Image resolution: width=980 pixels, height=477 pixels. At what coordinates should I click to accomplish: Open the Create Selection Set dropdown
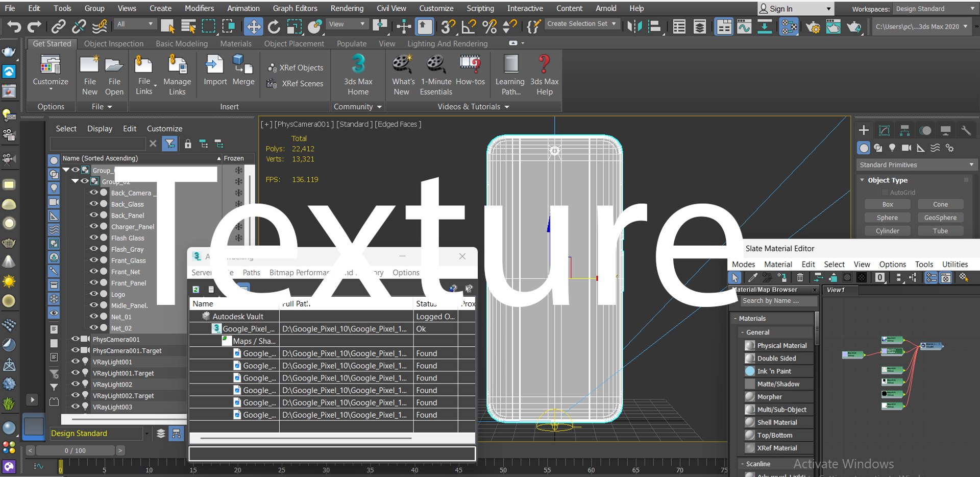[582, 23]
